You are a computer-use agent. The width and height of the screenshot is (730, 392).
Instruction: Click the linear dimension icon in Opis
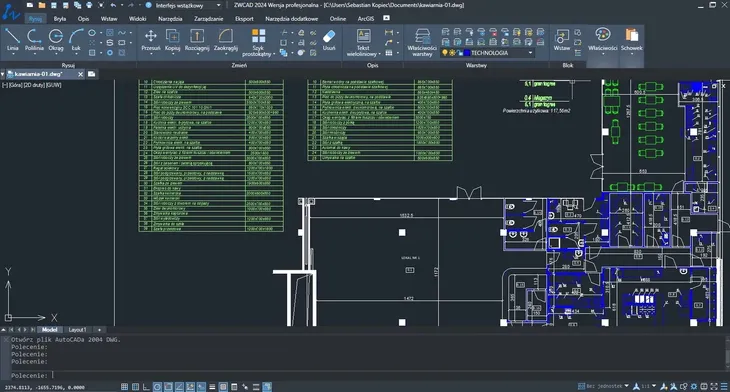[389, 33]
